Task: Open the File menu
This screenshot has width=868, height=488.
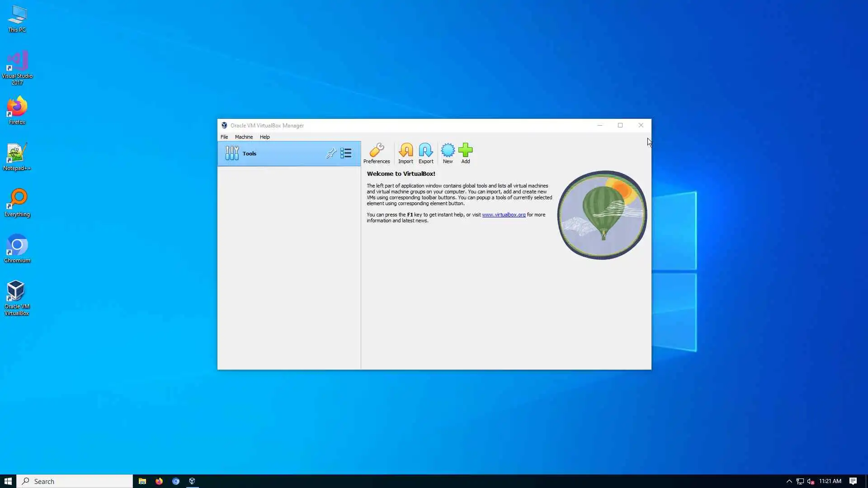Action: [x=224, y=137]
